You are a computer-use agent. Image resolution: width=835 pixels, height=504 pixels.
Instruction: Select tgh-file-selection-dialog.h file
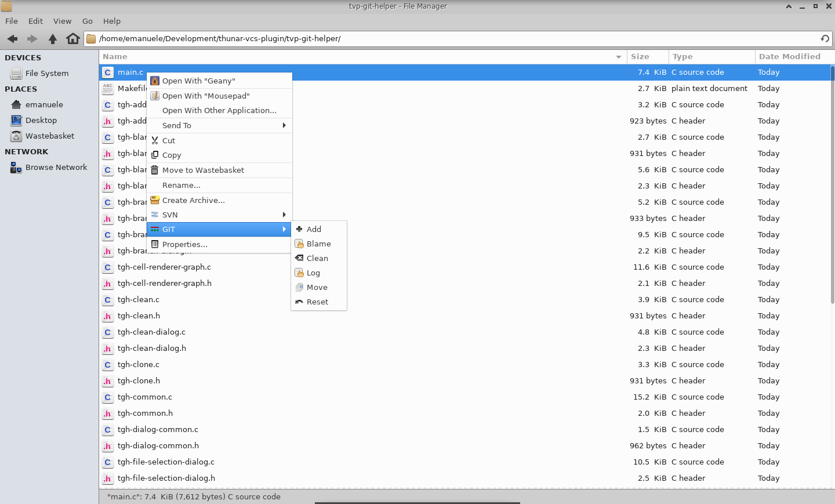(166, 478)
